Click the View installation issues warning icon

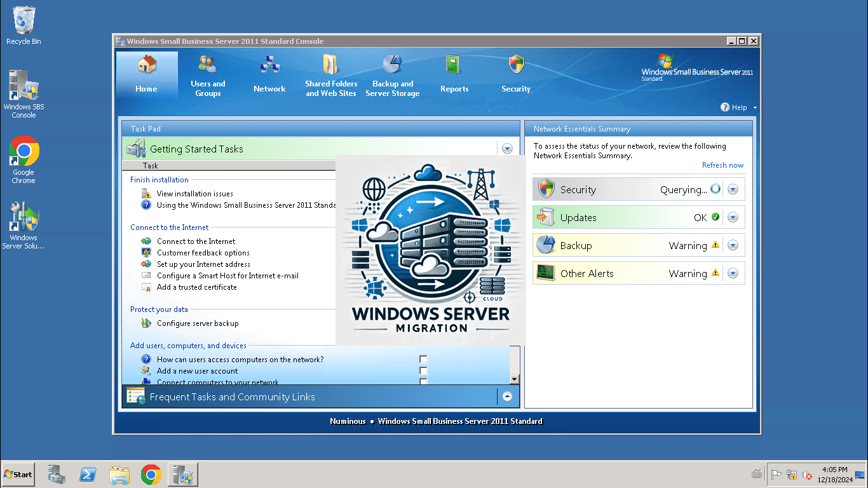[146, 193]
